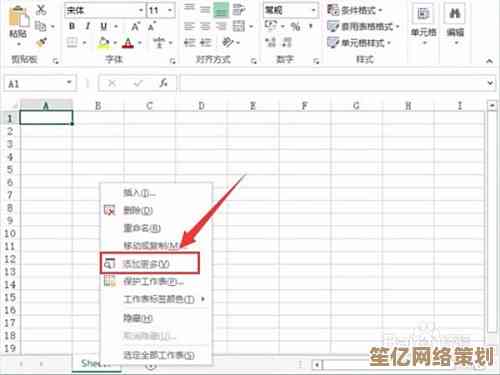Image resolution: width=500 pixels, height=375 pixels.
Task: Open the borders dropdown arrow
Action: (84, 43)
